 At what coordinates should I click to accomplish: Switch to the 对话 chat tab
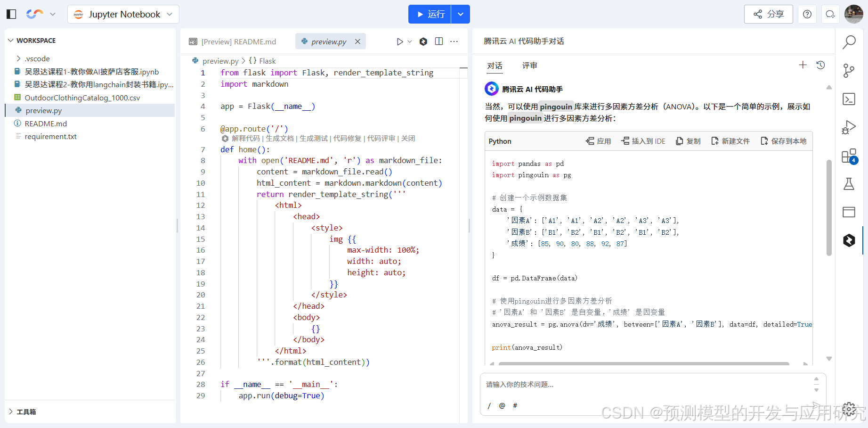495,66
